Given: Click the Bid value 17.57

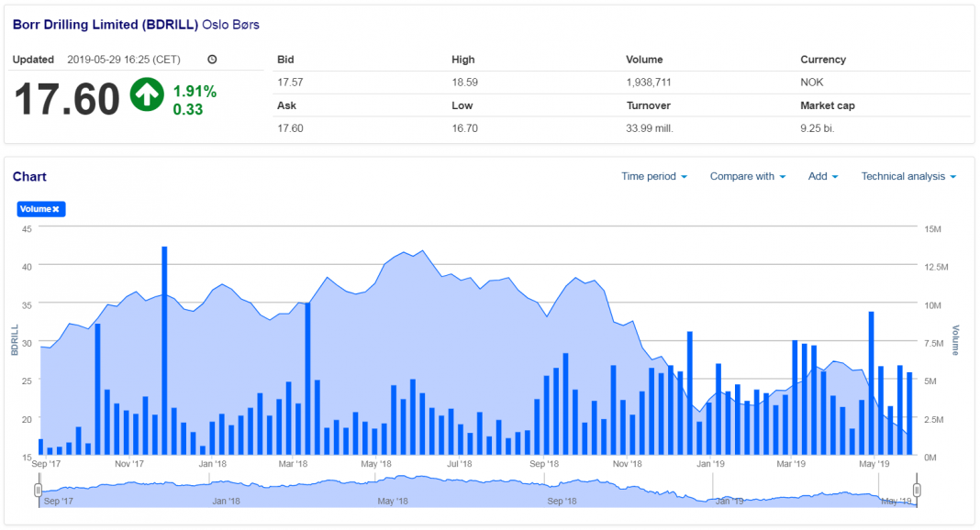Looking at the screenshot, I should [x=290, y=83].
